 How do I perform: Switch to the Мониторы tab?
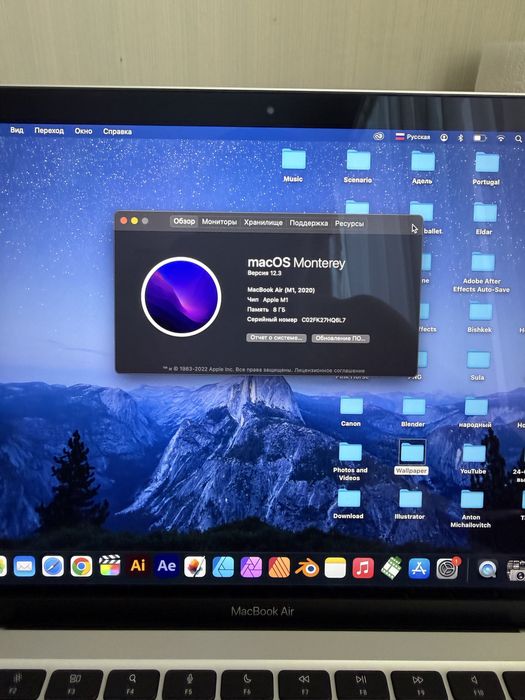(219, 221)
